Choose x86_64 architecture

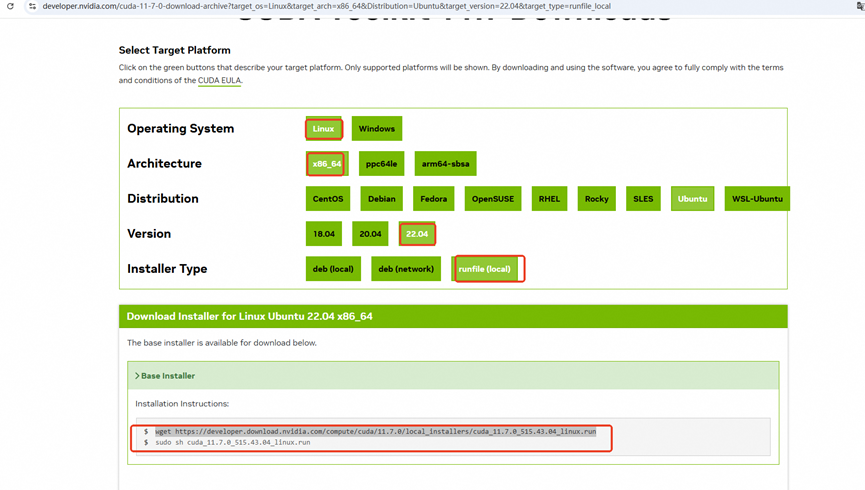tap(327, 164)
